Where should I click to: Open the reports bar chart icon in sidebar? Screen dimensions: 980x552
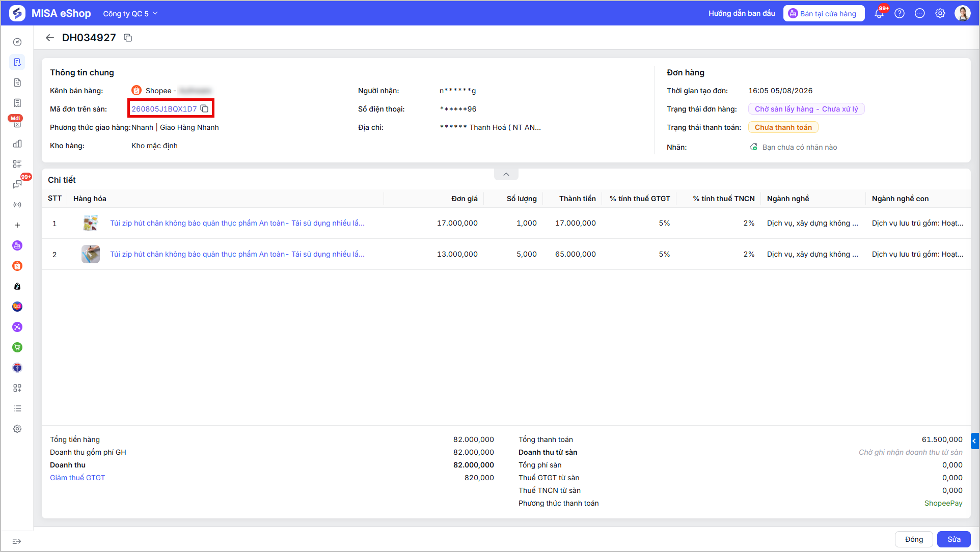point(17,144)
